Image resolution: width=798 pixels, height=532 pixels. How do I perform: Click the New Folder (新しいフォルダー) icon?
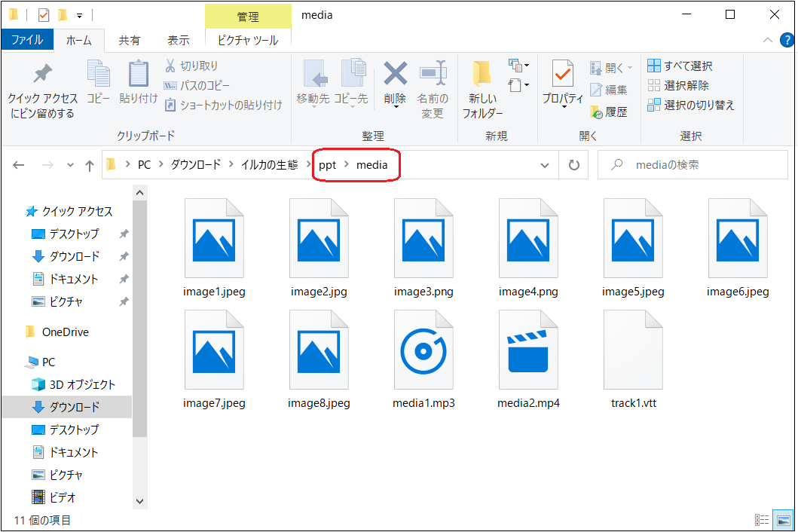[x=482, y=75]
